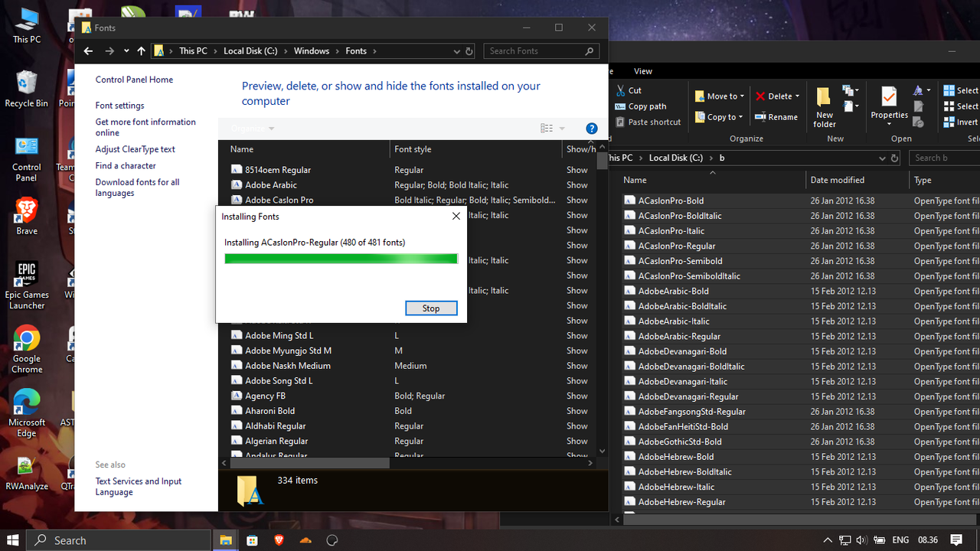Click Rename in the Explorer ribbon
This screenshot has height=551, width=980.
point(776,117)
